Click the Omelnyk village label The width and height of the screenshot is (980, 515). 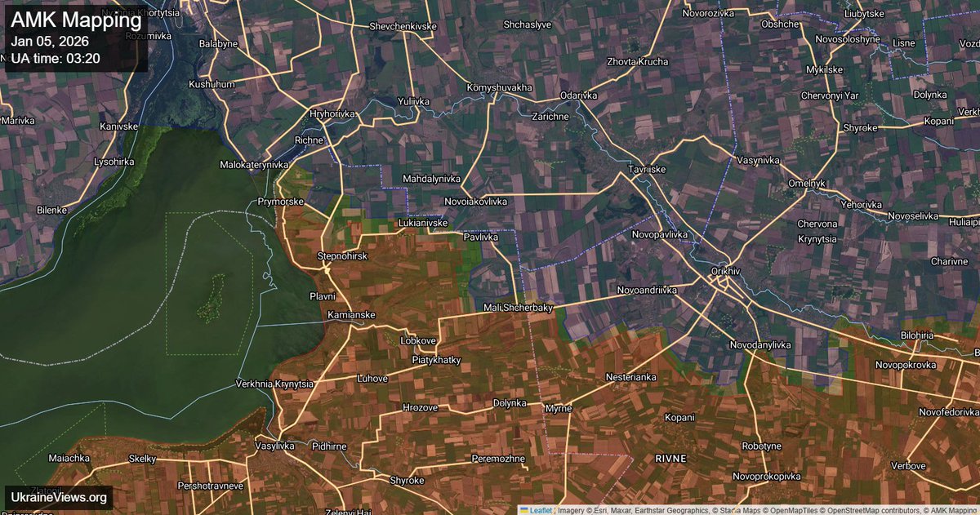tap(807, 183)
